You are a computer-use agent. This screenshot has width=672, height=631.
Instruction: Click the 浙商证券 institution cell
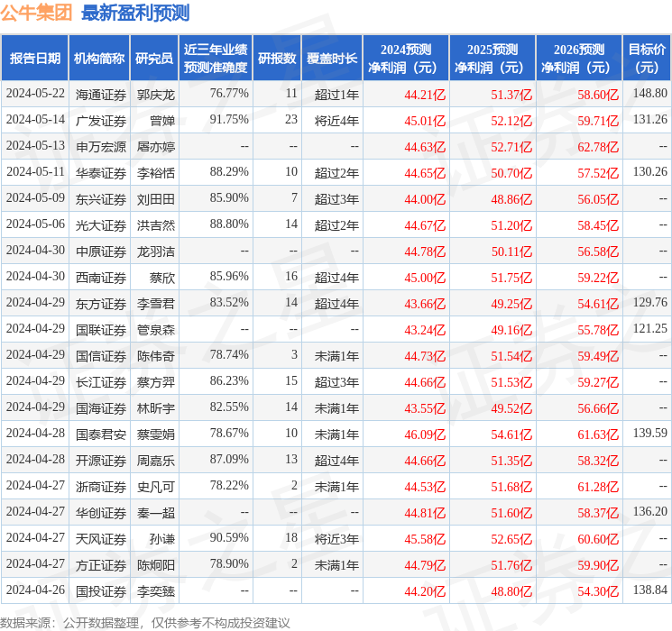coord(101,487)
